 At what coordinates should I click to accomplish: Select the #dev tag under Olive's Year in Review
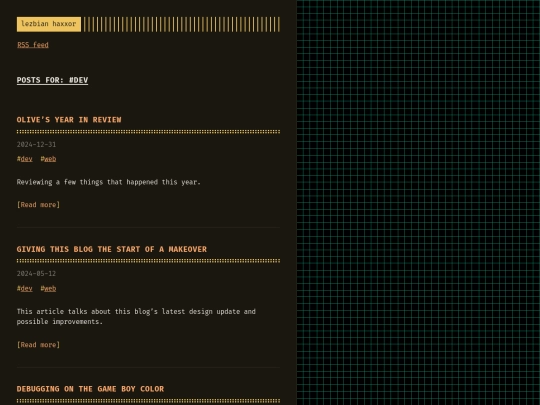point(24,159)
